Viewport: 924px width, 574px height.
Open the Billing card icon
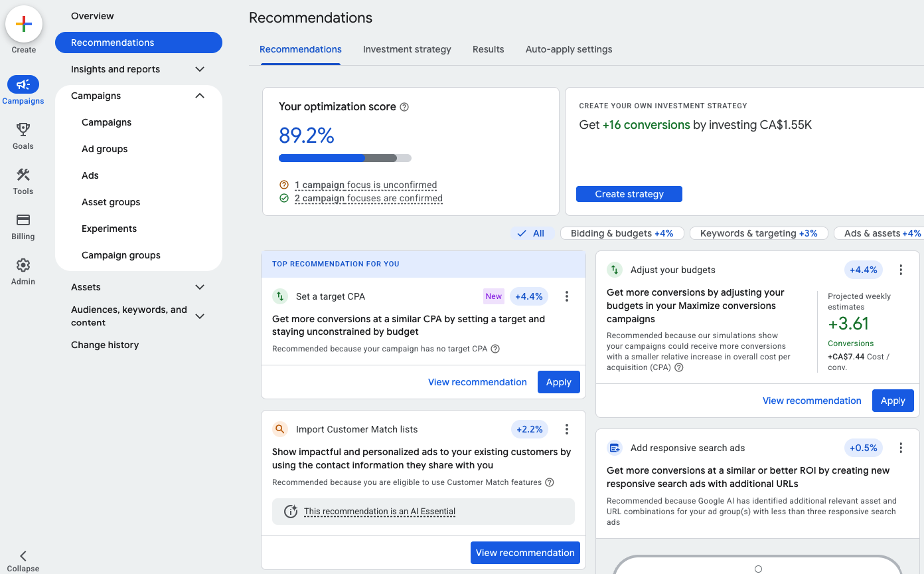point(23,220)
